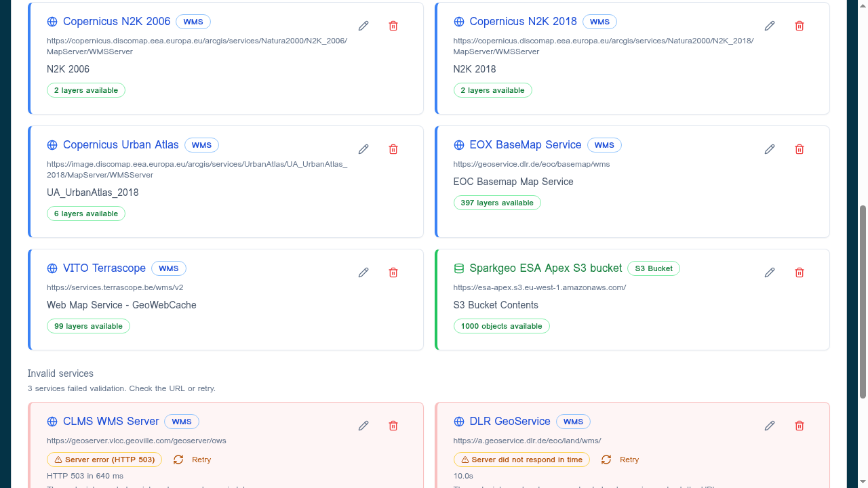Open the CLMS WMS Server title link

point(111,422)
